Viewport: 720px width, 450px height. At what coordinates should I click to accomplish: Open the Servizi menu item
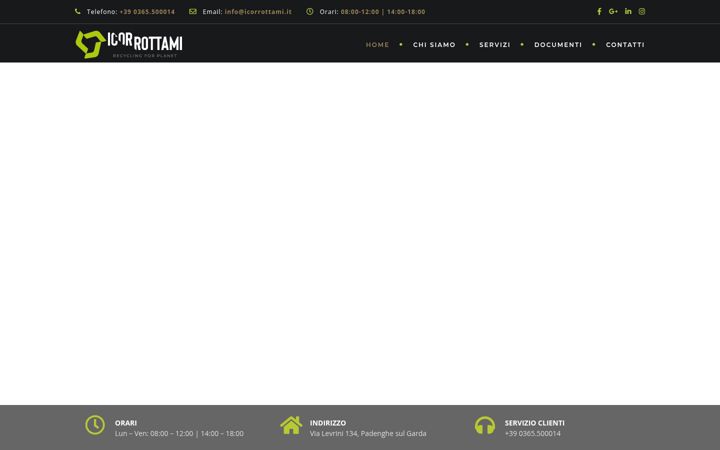[495, 45]
